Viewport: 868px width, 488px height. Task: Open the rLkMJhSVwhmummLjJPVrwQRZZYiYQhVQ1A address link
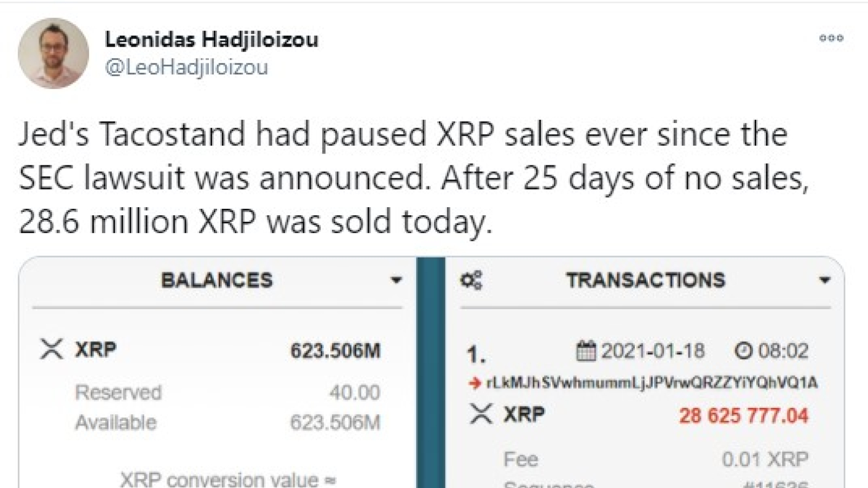[x=652, y=383]
